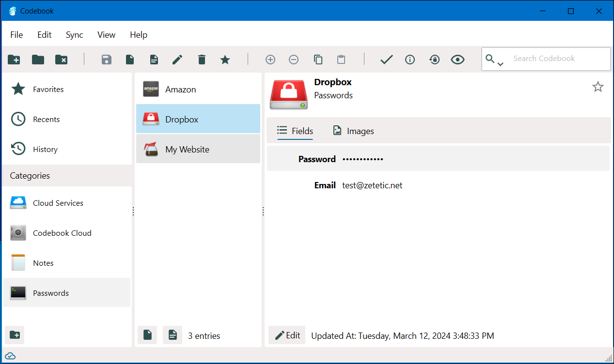Viewport: 614px width, 364px height.
Task: Toggle the favorite star outline for Dropbox
Action: click(x=598, y=87)
